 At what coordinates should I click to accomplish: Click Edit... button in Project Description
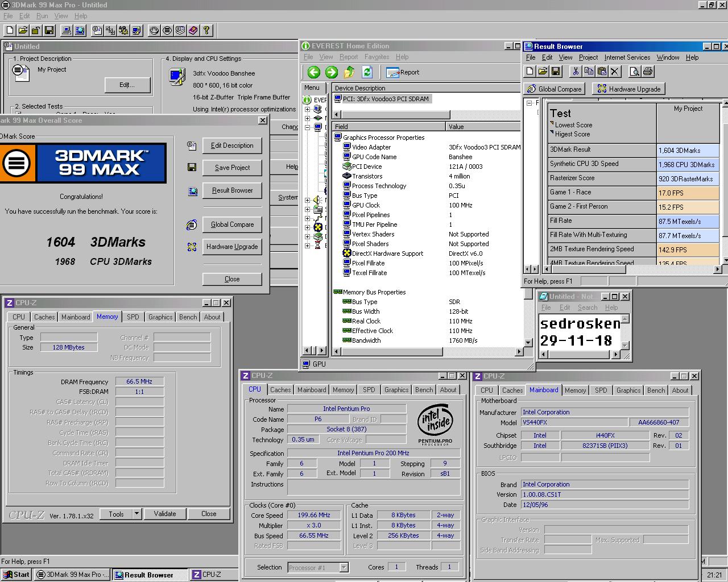coord(127,85)
